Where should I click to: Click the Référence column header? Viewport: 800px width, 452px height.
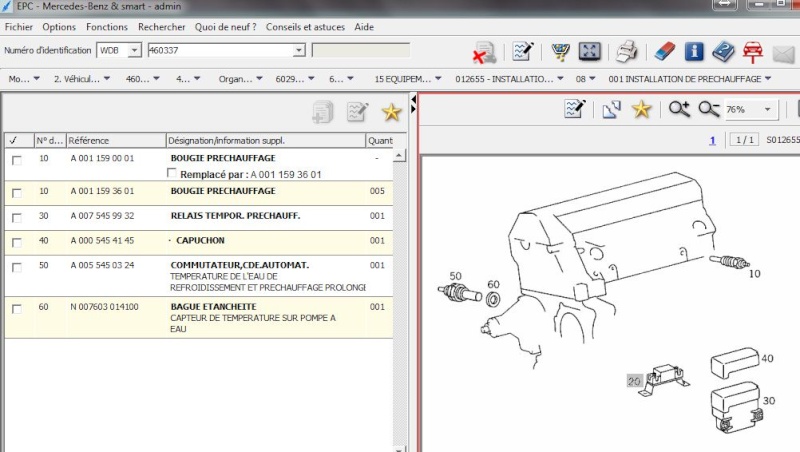pos(116,140)
